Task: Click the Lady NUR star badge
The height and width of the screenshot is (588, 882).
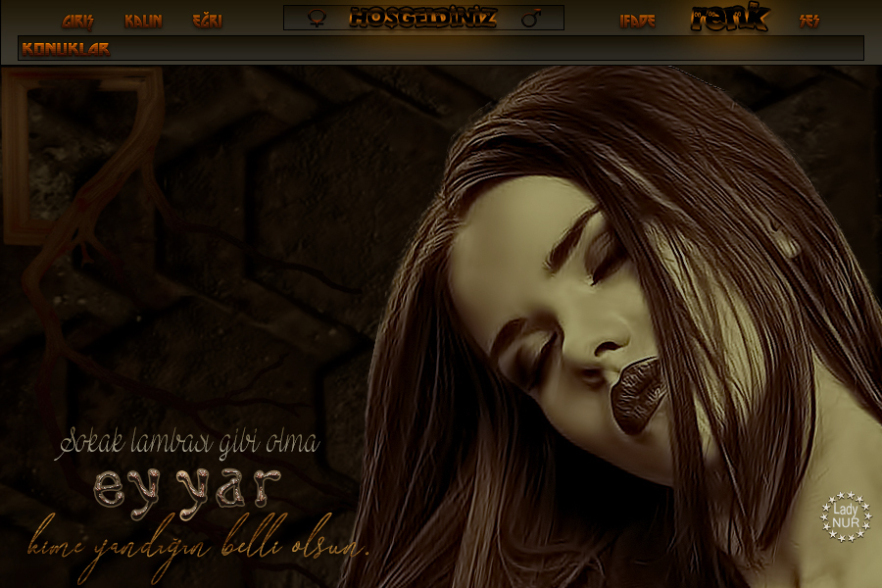Action: point(845,515)
